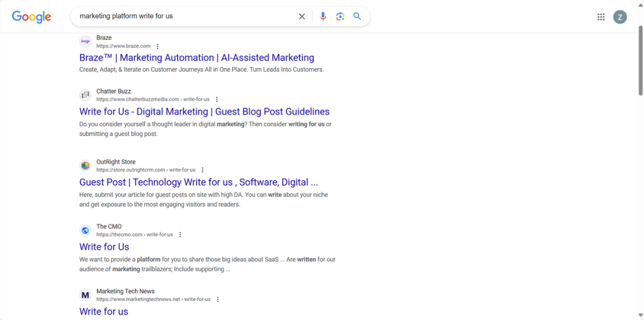This screenshot has height=320, width=644.
Task: Click chatterbuzzmedia.com write-for-us URL
Action: click(153, 100)
